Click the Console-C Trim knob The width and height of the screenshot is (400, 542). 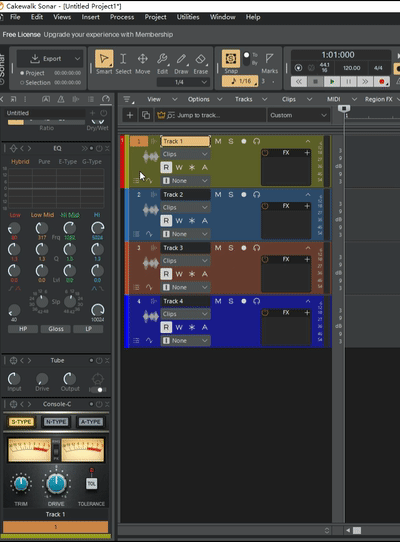(21, 484)
